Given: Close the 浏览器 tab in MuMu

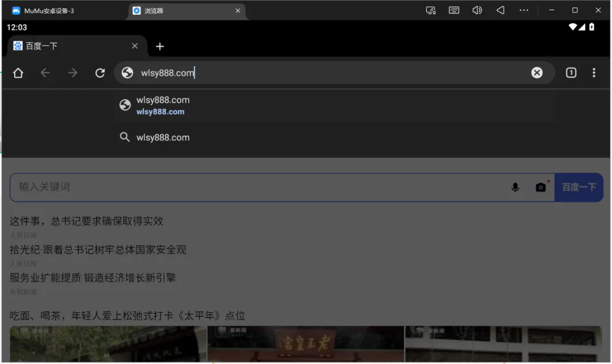Looking at the screenshot, I should (237, 11).
